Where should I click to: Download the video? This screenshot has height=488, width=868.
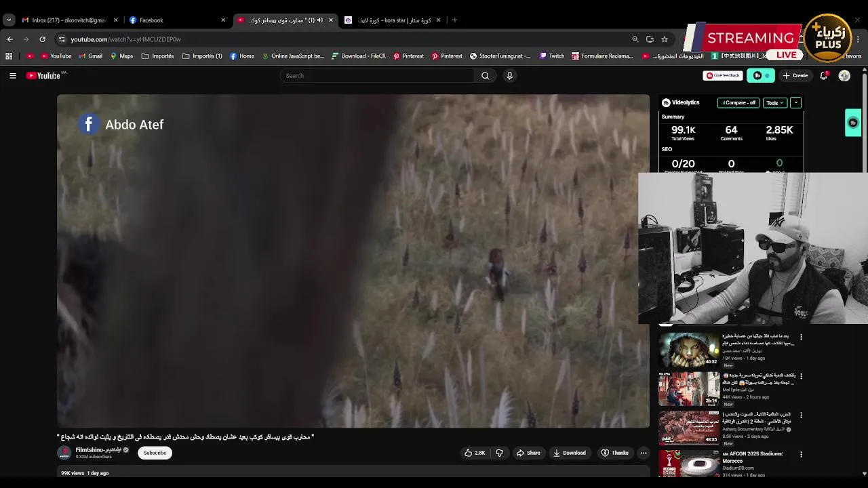[x=569, y=453]
